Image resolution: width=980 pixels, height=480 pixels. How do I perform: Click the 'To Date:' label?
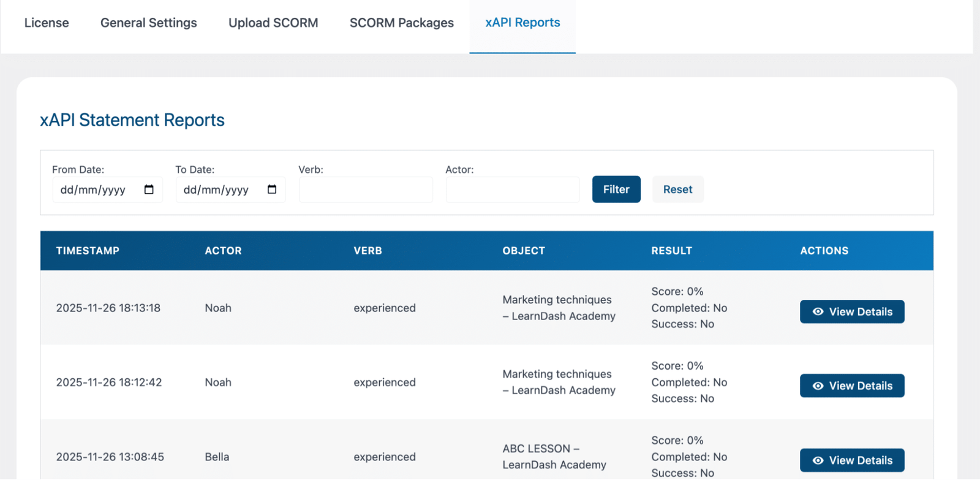click(195, 169)
